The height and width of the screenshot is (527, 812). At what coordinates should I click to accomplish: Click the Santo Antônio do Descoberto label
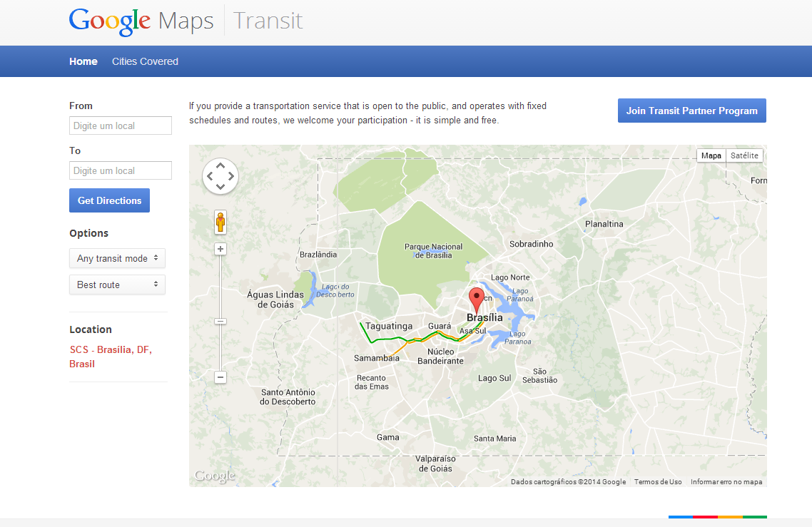(x=288, y=397)
